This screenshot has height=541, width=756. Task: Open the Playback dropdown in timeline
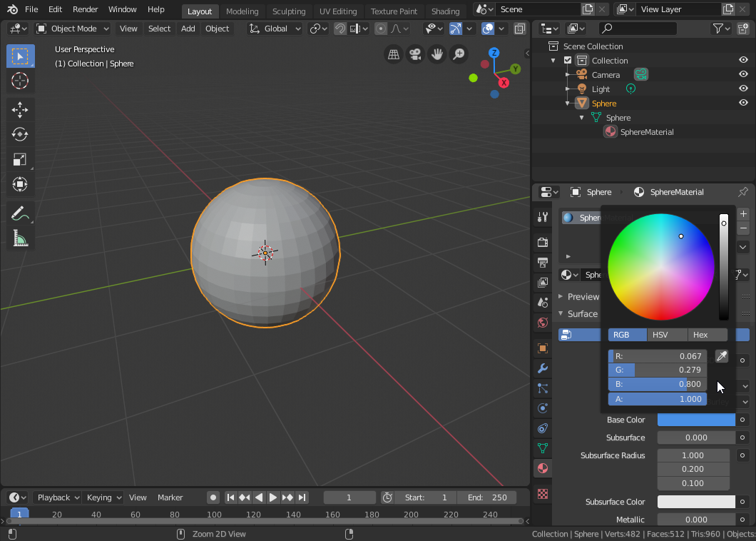(58, 497)
